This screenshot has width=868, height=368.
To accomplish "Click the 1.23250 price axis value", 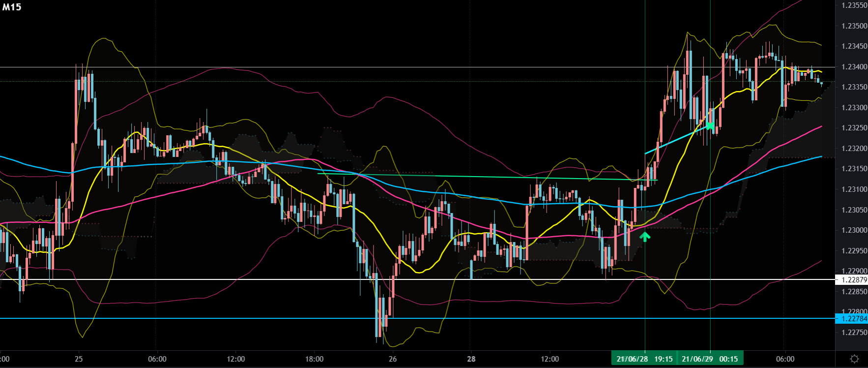I will (x=854, y=128).
